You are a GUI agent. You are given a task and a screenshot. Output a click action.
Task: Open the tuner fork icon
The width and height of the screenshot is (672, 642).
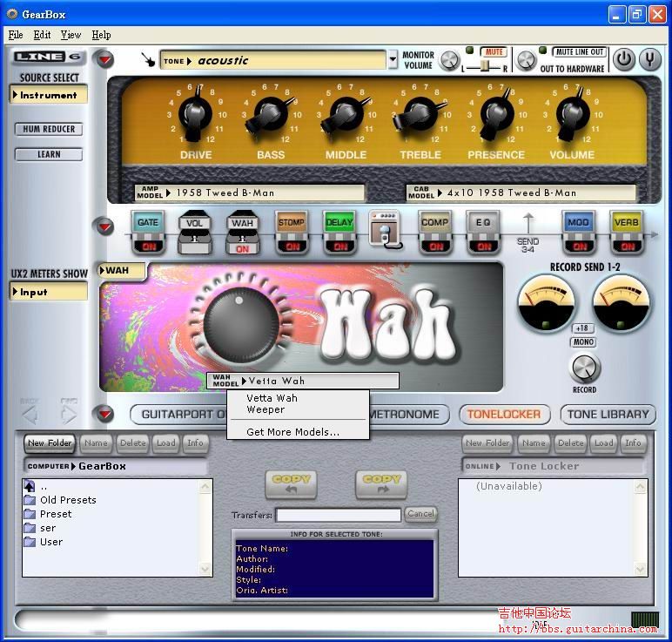point(650,59)
